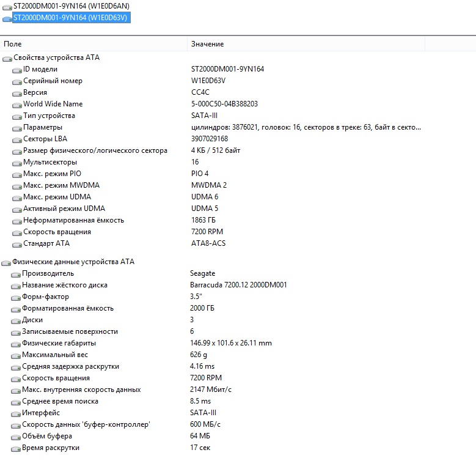Viewport: 476px width, 469px height.
Task: Click the icon beside Макс. режим MWDMA
Action: pyautogui.click(x=17, y=186)
